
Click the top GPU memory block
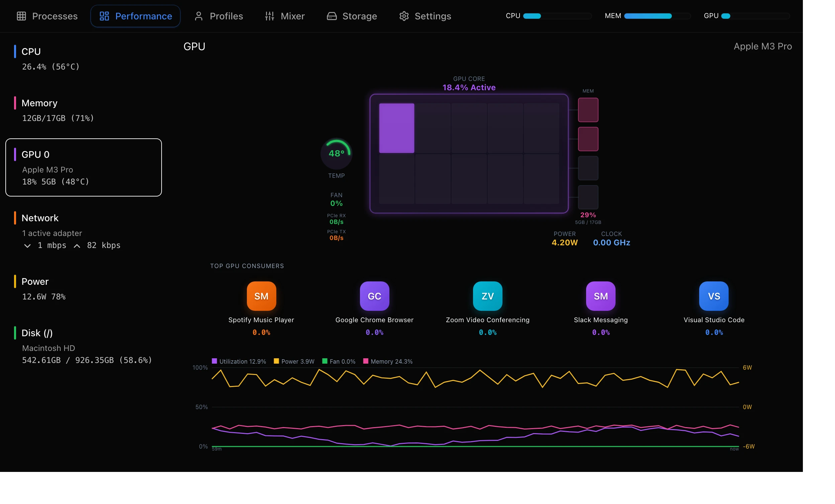[x=588, y=110]
